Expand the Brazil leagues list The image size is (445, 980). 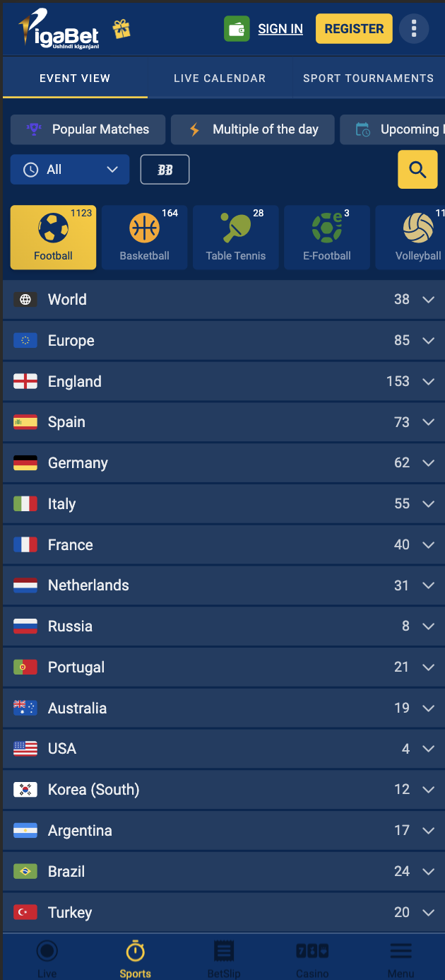[x=222, y=871]
